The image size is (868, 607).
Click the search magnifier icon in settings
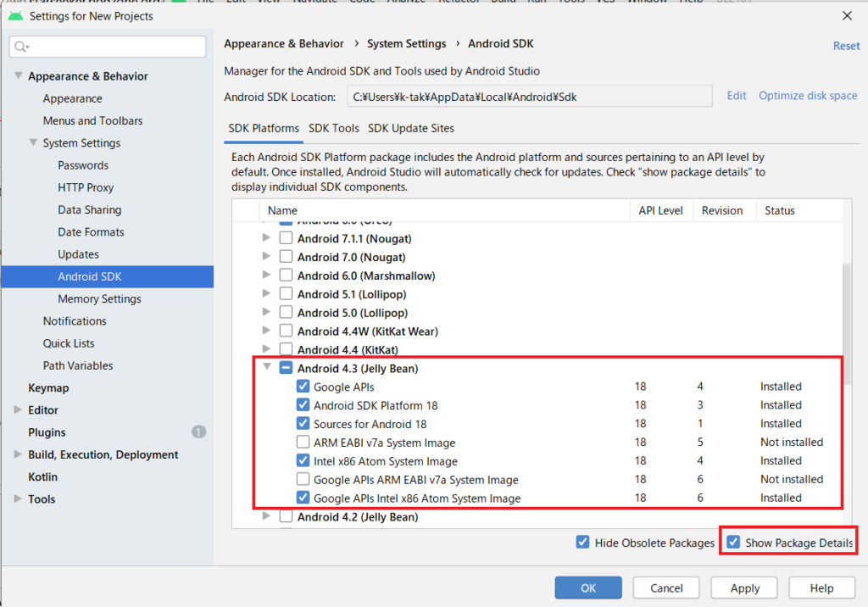[22, 47]
